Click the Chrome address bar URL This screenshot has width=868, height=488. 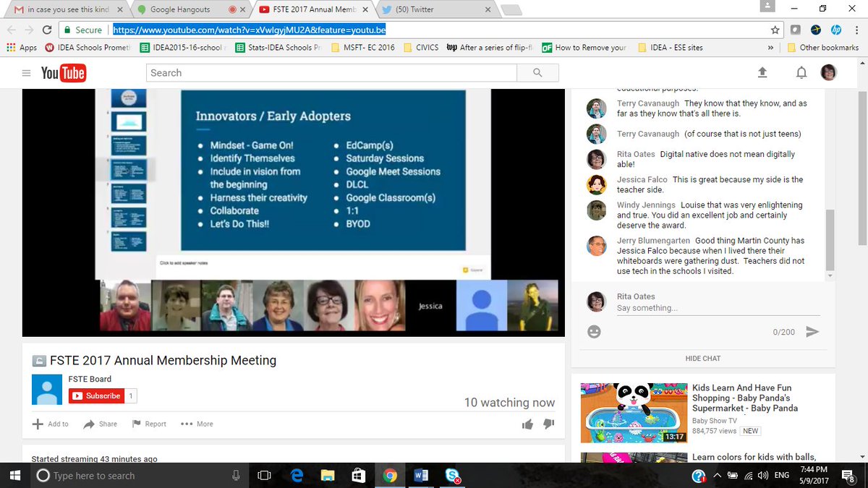[x=250, y=30]
